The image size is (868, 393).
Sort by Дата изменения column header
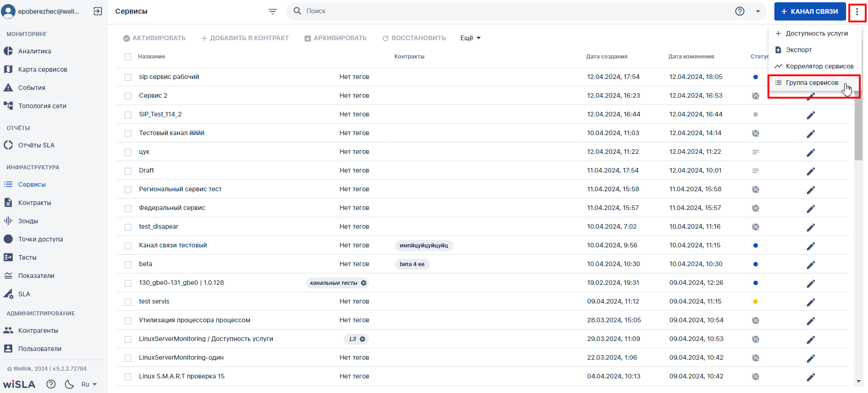[x=691, y=57]
